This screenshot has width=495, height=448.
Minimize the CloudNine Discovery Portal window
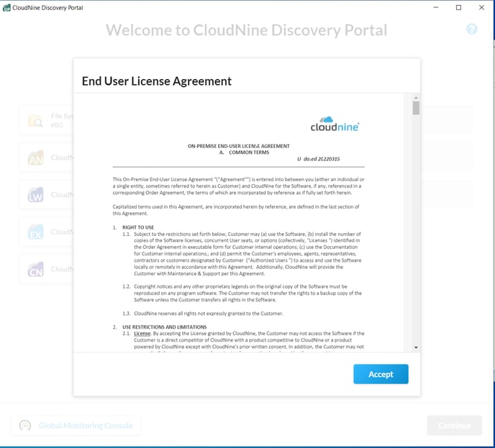tap(436, 8)
